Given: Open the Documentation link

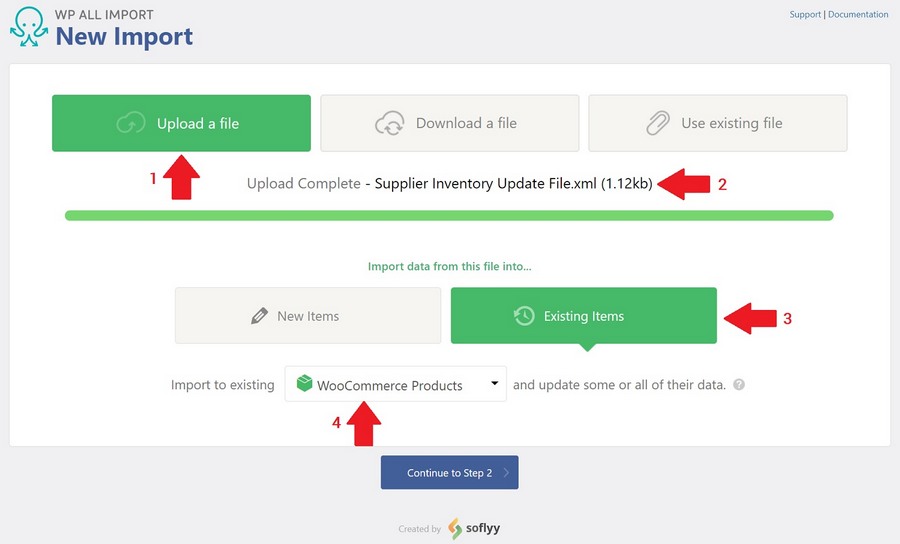Looking at the screenshot, I should [858, 14].
